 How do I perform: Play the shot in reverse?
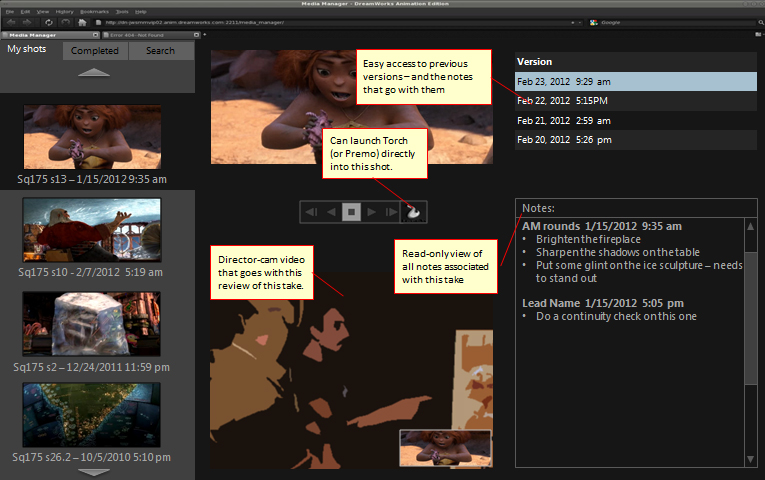click(332, 212)
